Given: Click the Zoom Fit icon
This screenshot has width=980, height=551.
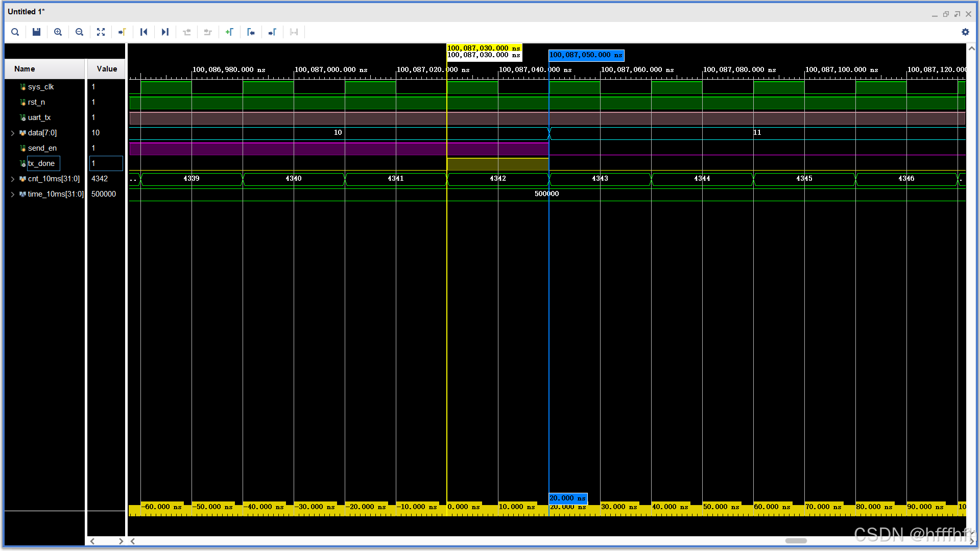Looking at the screenshot, I should click(101, 32).
